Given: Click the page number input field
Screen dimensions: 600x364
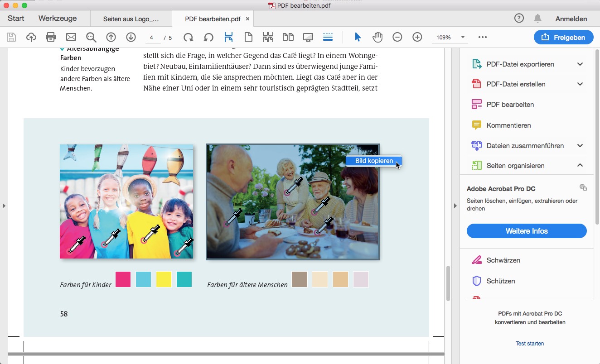Looking at the screenshot, I should (x=152, y=38).
